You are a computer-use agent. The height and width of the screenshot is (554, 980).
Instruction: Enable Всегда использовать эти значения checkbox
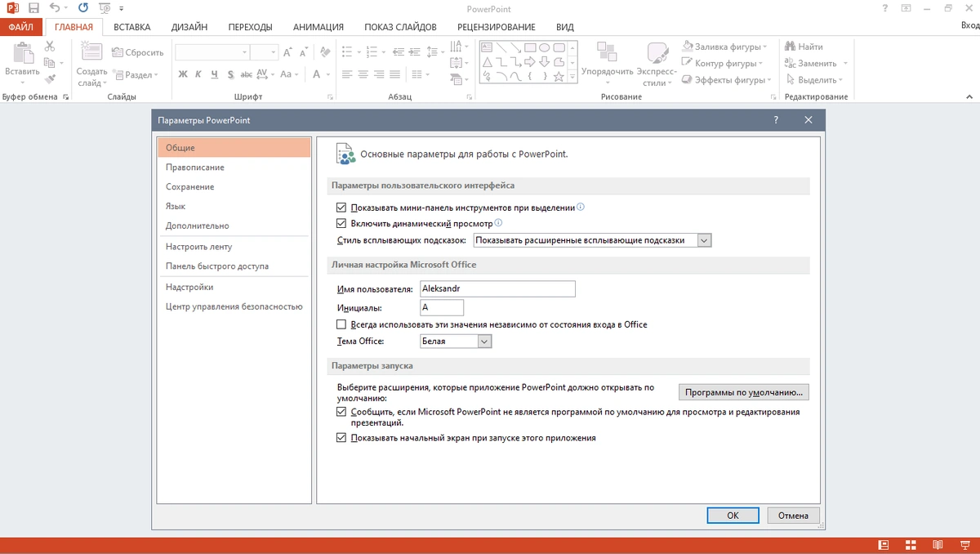pyautogui.click(x=342, y=324)
